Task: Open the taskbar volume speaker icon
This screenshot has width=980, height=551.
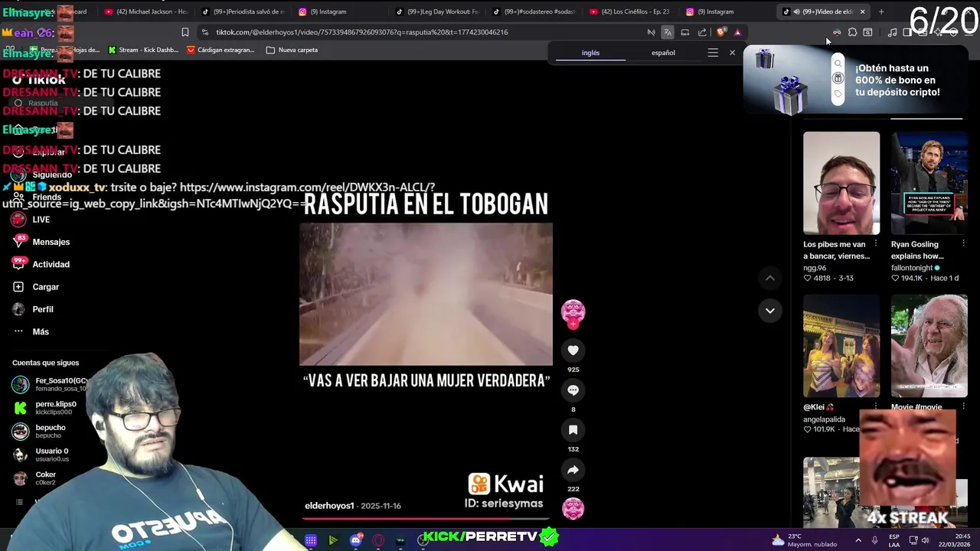Action: 924,540
